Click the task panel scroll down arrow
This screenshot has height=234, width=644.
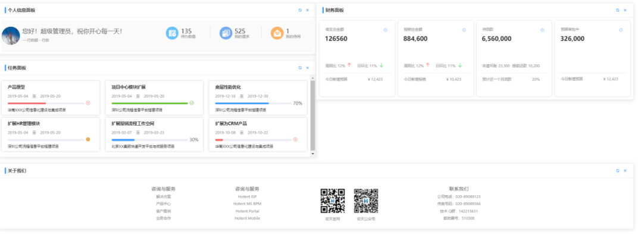click(x=312, y=154)
